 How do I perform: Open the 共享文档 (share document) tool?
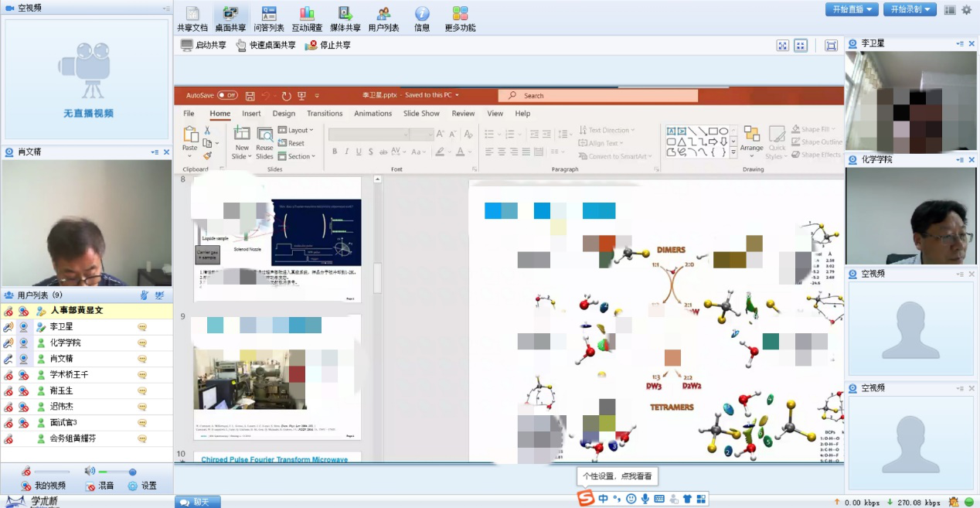(x=192, y=19)
